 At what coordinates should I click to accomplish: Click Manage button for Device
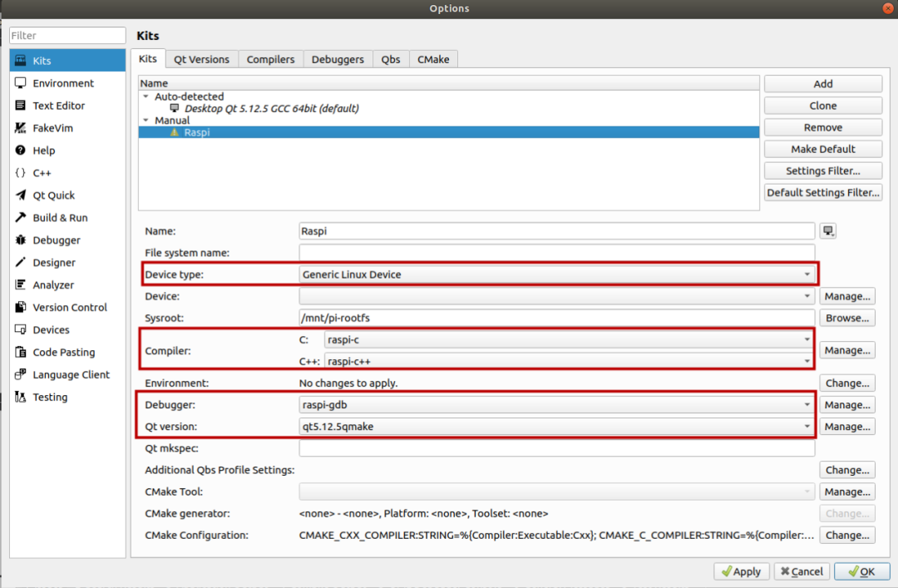pyautogui.click(x=847, y=296)
